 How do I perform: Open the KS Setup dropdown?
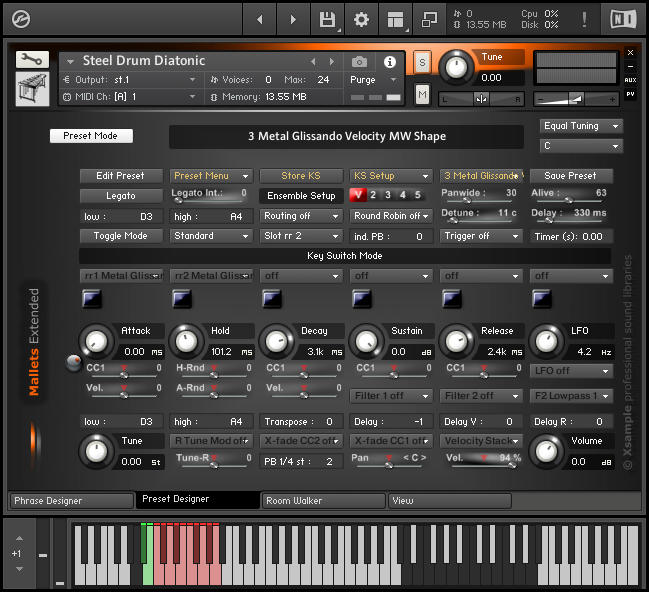coord(391,176)
